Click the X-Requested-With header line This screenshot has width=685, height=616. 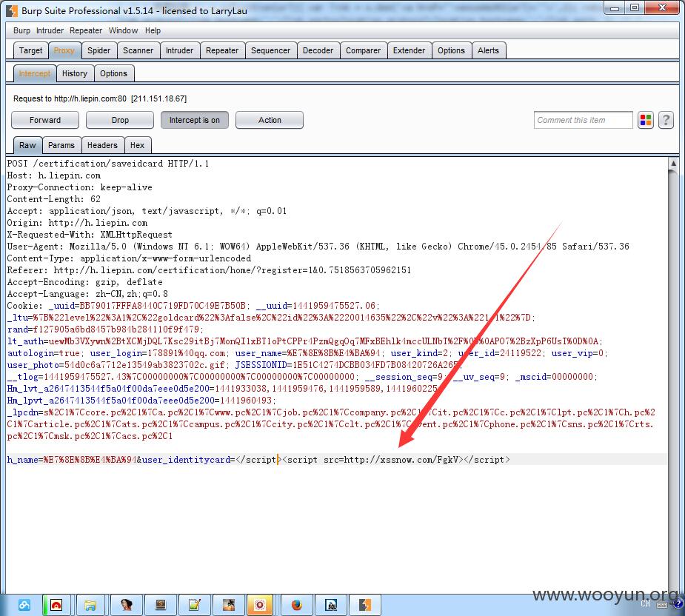(90, 235)
